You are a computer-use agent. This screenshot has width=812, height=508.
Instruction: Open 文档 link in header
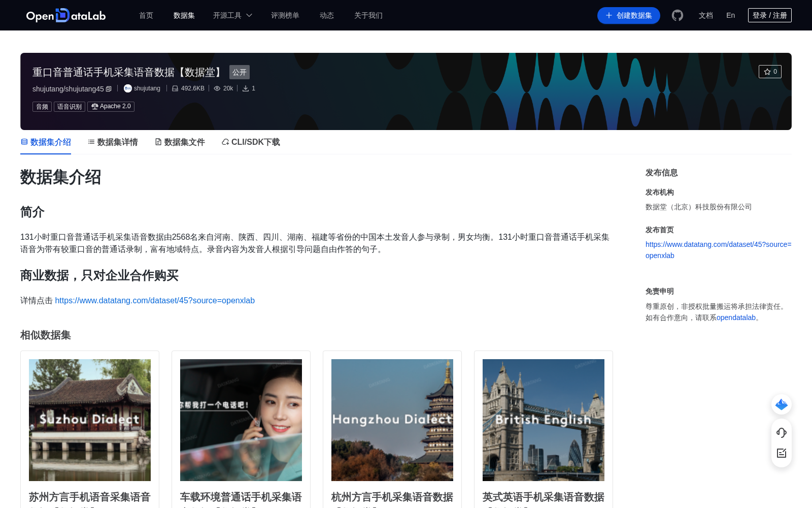(x=706, y=15)
